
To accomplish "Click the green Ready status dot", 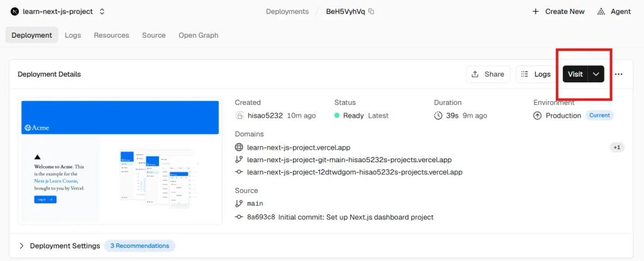I will coord(337,116).
